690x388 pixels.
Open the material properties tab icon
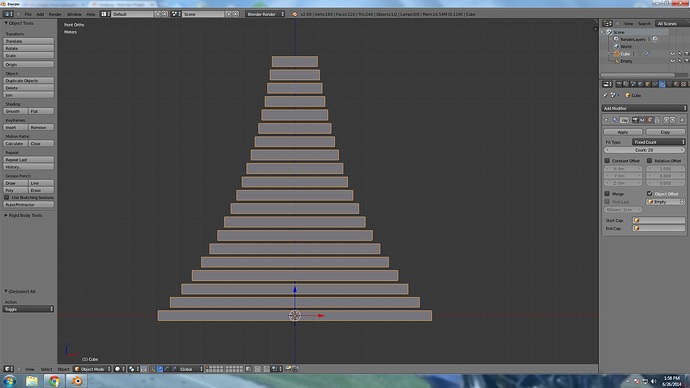pyautogui.click(x=676, y=84)
